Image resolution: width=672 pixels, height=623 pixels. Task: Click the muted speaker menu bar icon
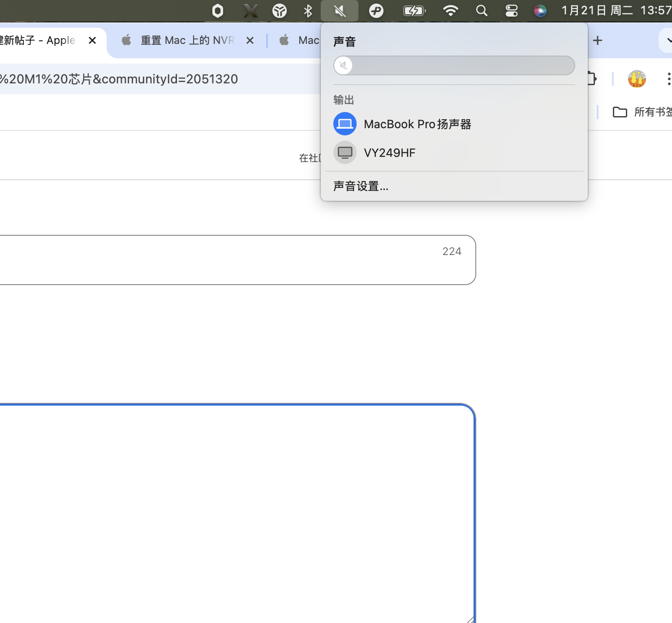(340, 11)
